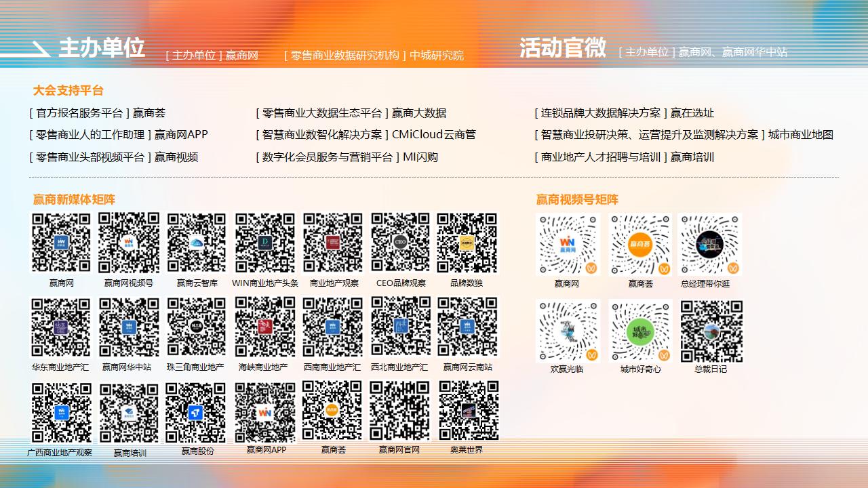The width and height of the screenshot is (868, 488).
Task: Open the 城市好奇心 video channel code
Action: (x=640, y=331)
